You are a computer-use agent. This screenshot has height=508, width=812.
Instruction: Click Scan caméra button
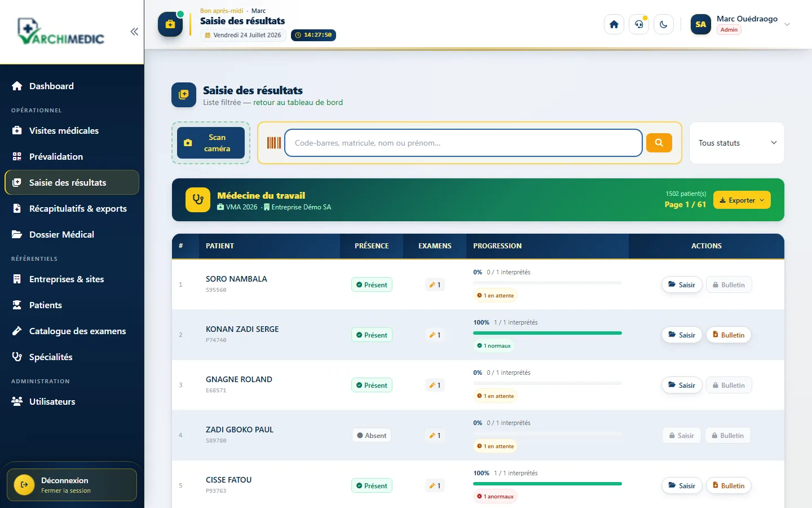(211, 143)
